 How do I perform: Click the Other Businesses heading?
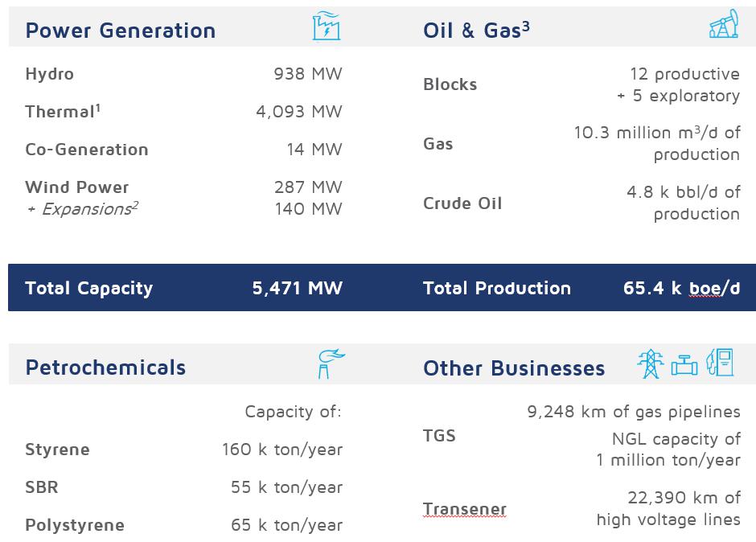pos(514,368)
